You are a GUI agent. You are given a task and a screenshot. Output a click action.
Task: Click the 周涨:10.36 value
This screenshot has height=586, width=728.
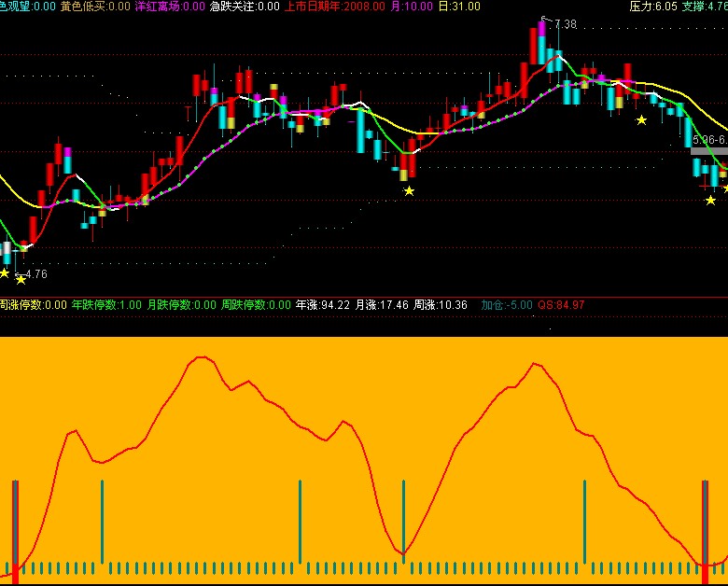[441, 305]
